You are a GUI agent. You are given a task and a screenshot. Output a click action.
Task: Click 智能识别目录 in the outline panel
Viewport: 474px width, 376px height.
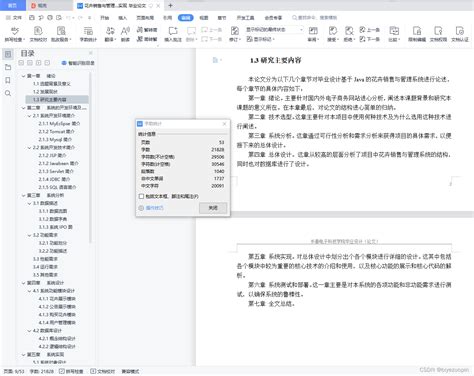78,63
